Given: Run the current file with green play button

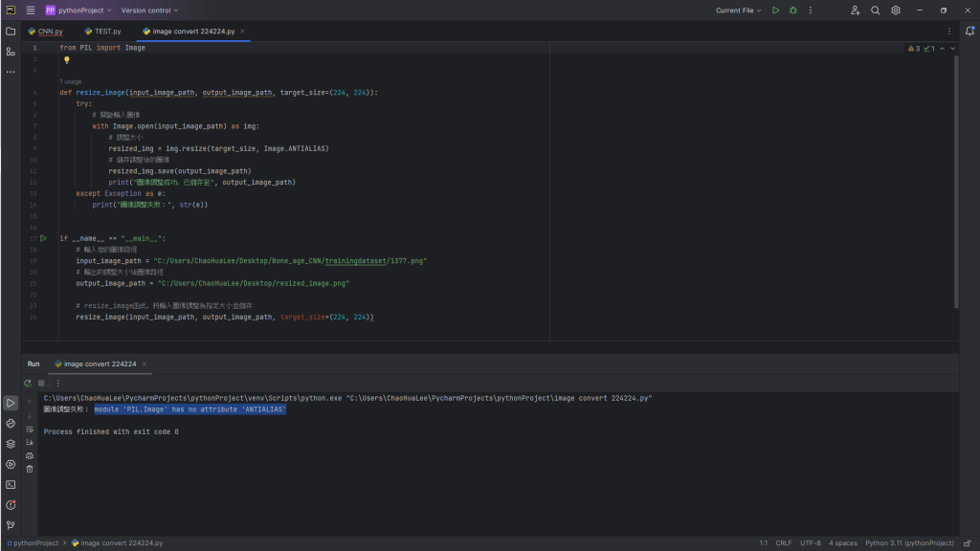Looking at the screenshot, I should pyautogui.click(x=776, y=11).
